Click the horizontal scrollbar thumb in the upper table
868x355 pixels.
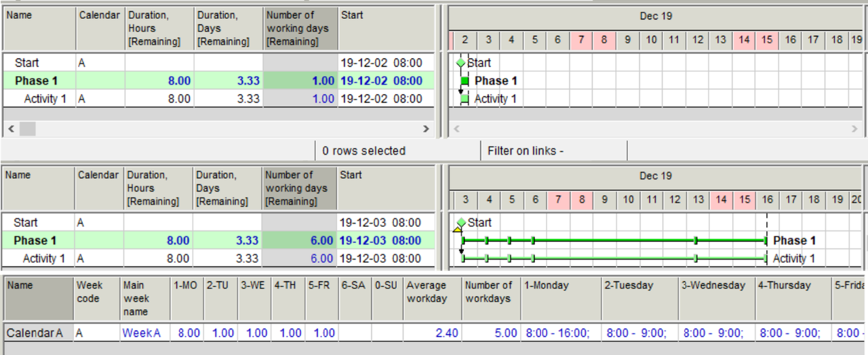pyautogui.click(x=27, y=128)
